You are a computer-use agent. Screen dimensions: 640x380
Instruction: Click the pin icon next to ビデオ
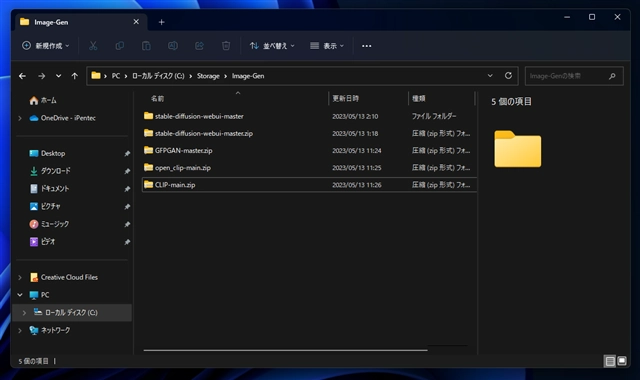click(127, 242)
